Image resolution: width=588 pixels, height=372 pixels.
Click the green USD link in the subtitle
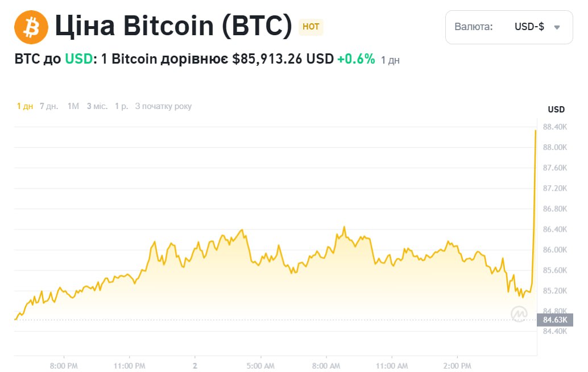(x=78, y=59)
